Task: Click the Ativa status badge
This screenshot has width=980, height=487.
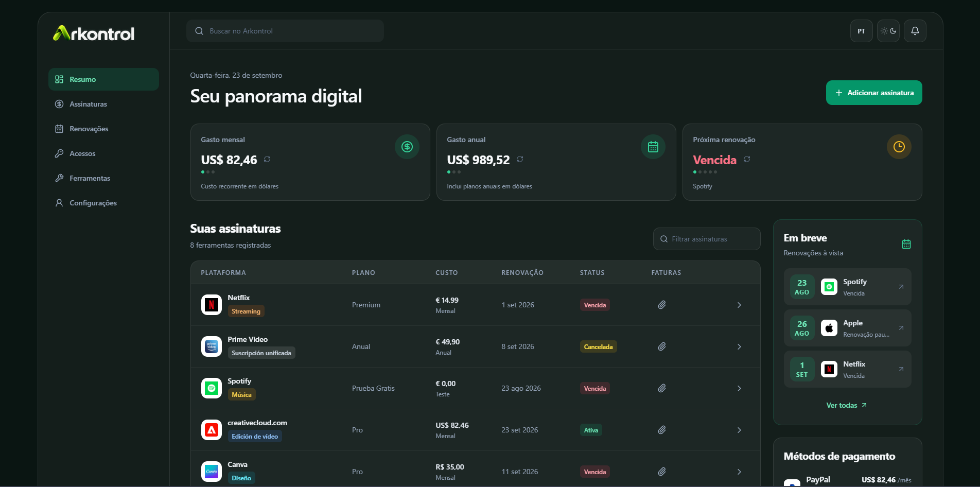Action: tap(591, 430)
